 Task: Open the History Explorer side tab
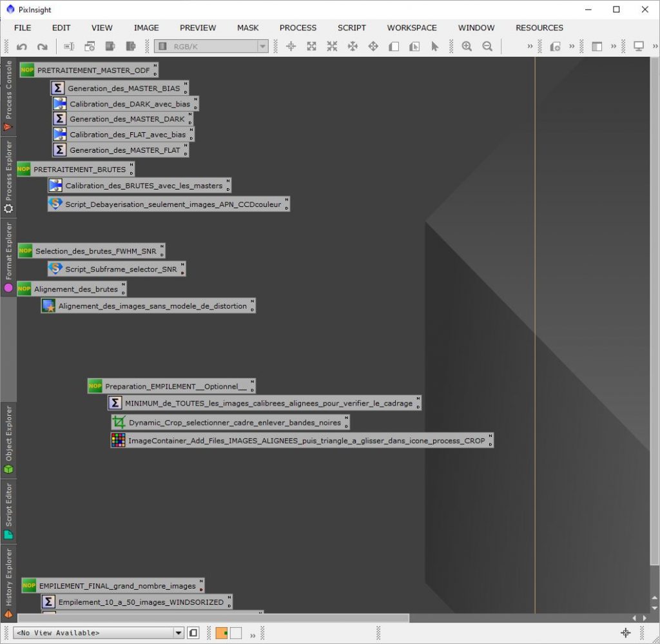[x=8, y=583]
